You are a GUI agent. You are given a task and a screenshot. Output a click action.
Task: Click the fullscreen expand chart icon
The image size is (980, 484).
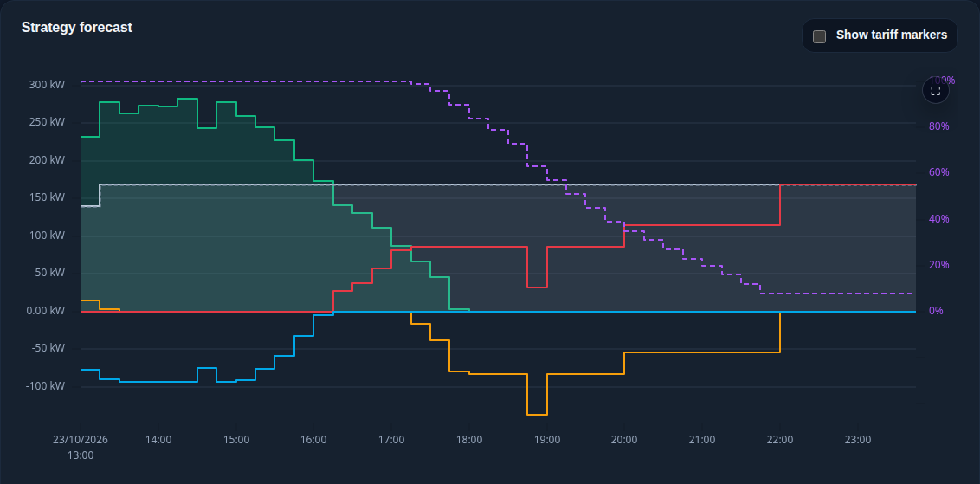(936, 91)
